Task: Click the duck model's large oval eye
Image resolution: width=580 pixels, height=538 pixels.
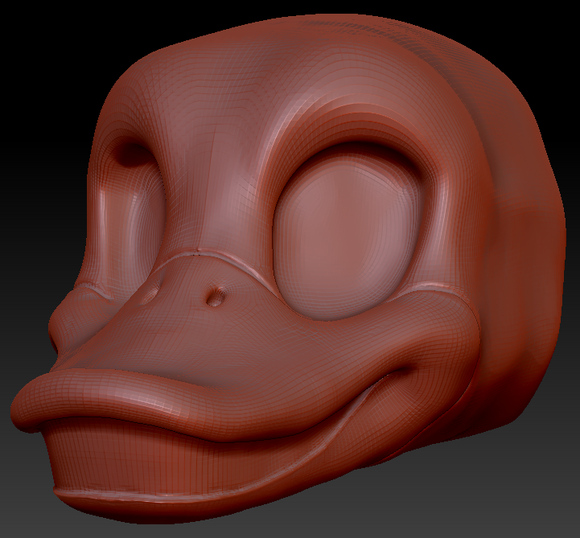Action: point(348,237)
